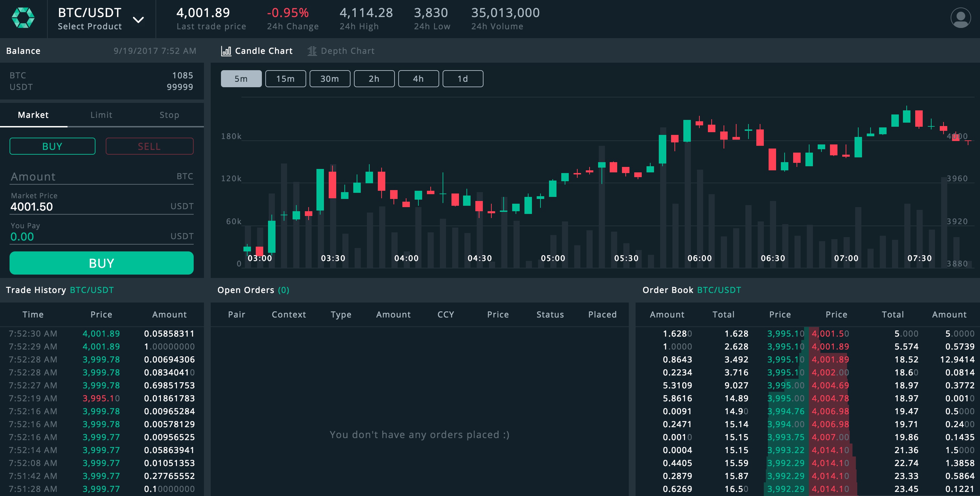980x496 pixels.
Task: Select the 2h chart interval
Action: (374, 79)
